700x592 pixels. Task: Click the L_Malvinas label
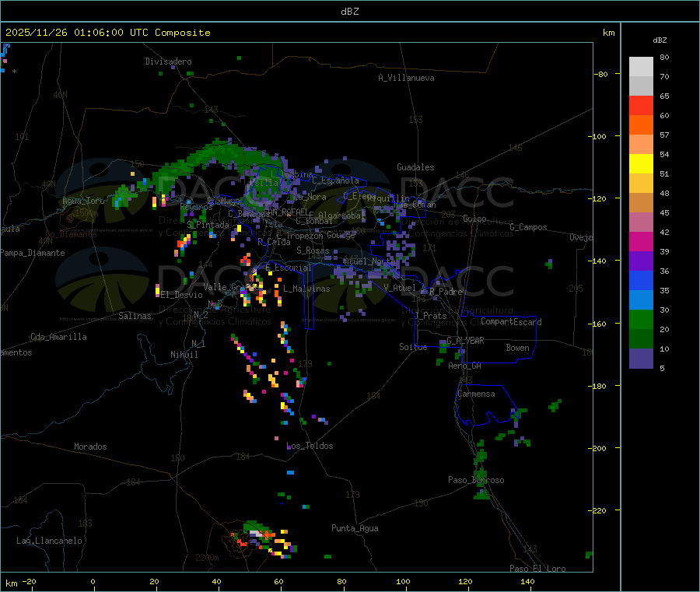[306, 289]
